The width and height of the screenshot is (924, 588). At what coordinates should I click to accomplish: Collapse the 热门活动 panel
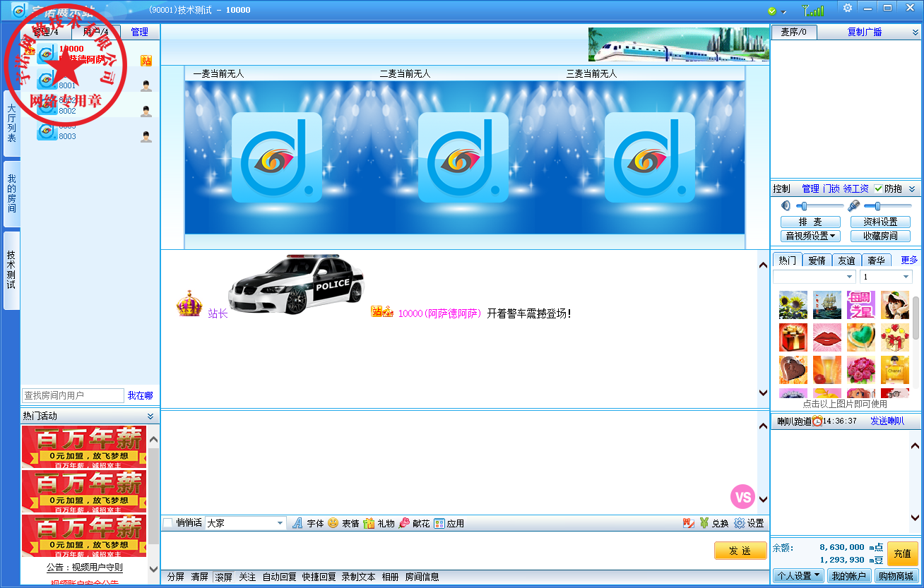[150, 416]
